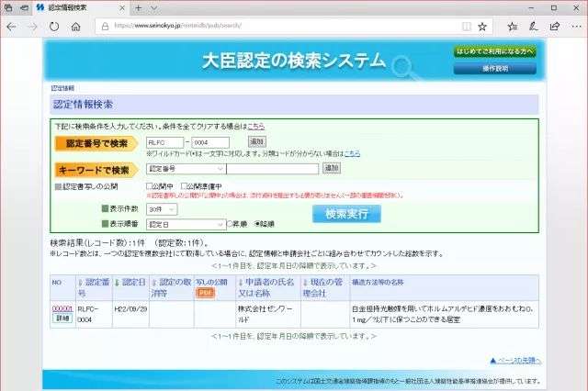Open the share page icon
This screenshot has width=588, height=391.
pyautogui.click(x=555, y=27)
